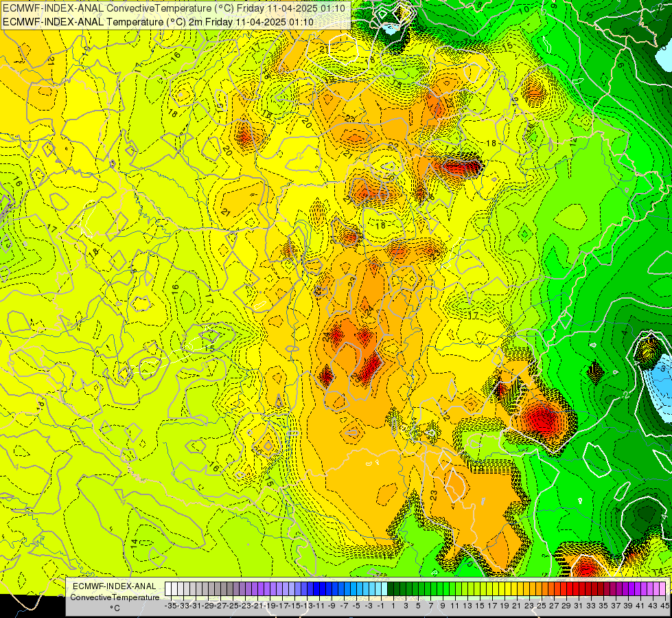Click the ECMWF-INDEX-ANAL label in the legend box

point(115,586)
